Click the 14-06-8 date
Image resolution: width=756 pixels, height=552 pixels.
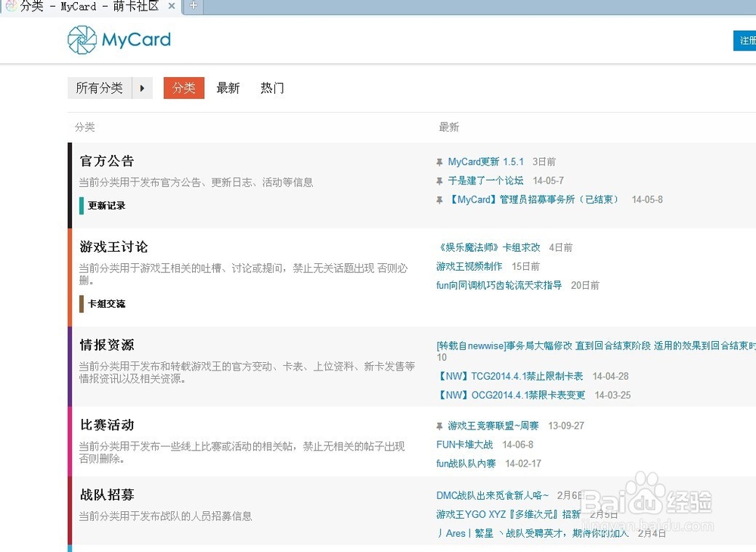[x=518, y=445]
